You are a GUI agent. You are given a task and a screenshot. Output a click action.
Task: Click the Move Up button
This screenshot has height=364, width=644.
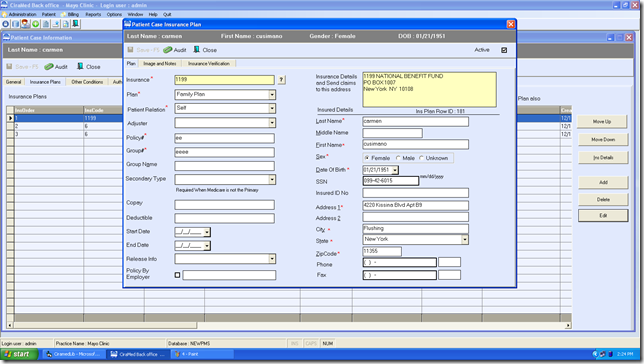602,122
